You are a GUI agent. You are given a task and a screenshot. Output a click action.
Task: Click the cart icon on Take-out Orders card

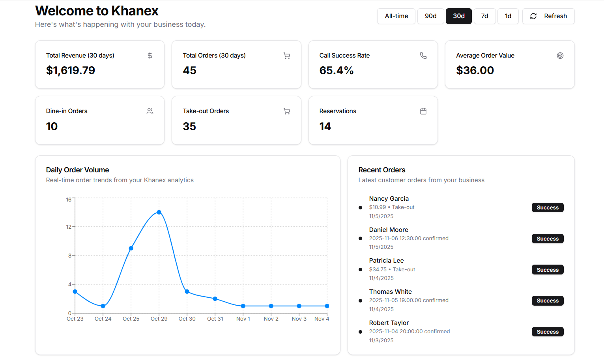[286, 111]
